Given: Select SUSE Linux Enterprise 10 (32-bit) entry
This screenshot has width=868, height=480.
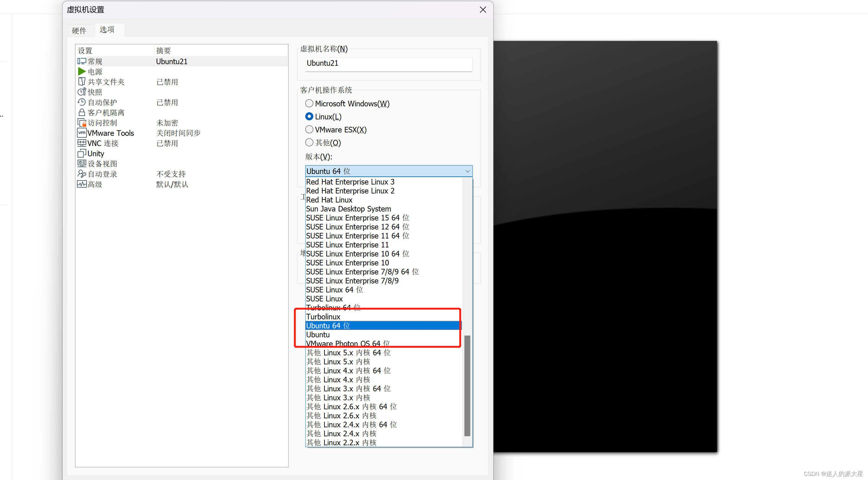Looking at the screenshot, I should point(384,263).
